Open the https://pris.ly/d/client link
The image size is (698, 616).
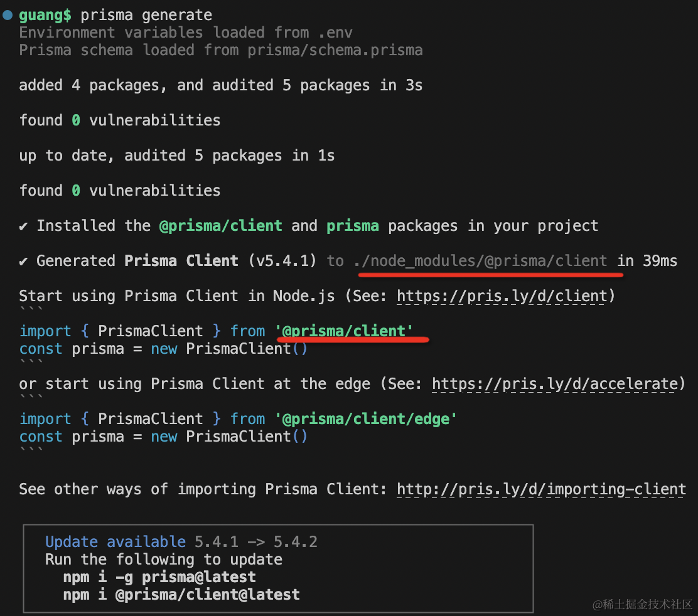pyautogui.click(x=501, y=296)
